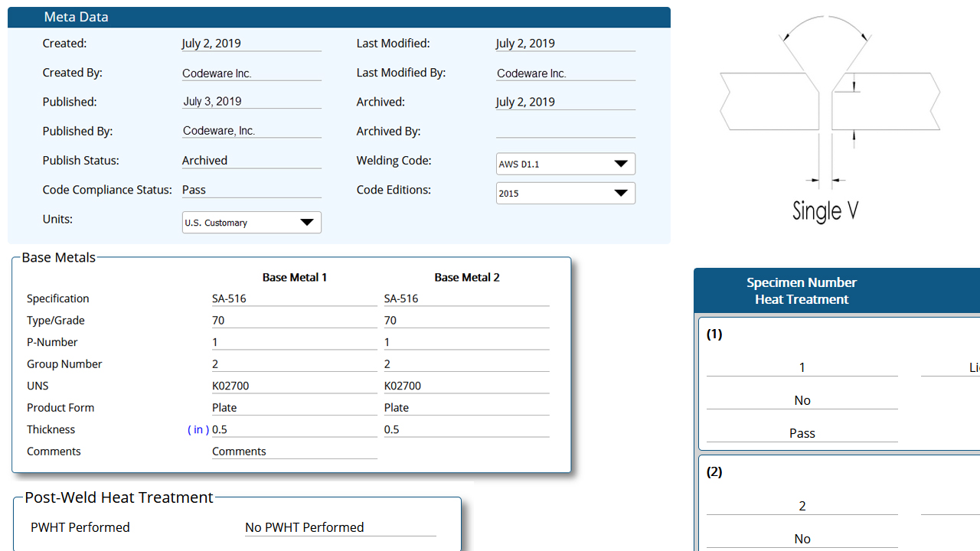Click the Base Metal 1 column heading

pos(295,277)
